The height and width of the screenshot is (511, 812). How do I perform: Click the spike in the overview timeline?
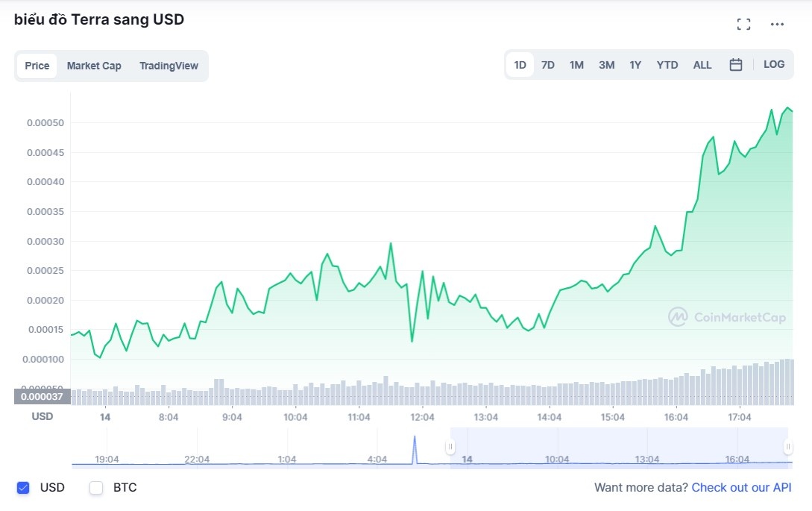coord(415,448)
